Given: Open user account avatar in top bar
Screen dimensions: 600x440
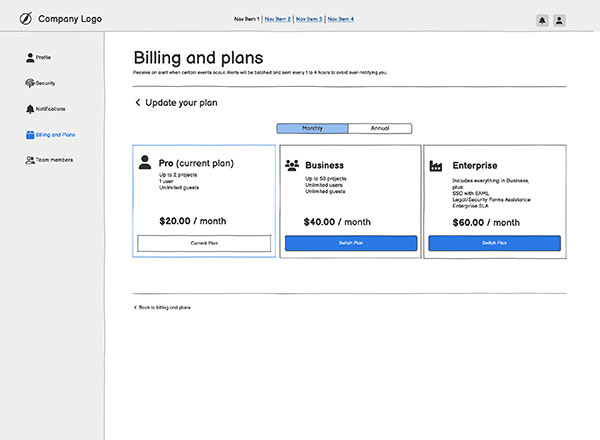Looking at the screenshot, I should [x=559, y=20].
